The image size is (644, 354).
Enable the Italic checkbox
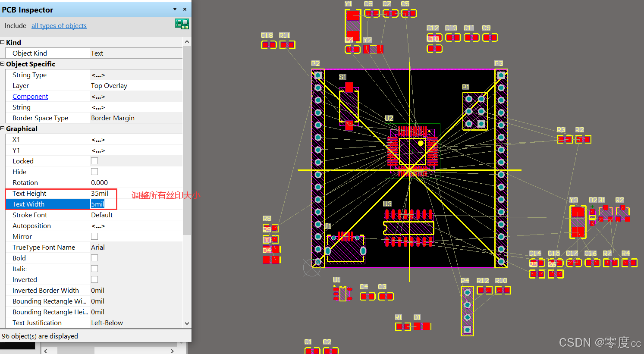[x=94, y=269]
